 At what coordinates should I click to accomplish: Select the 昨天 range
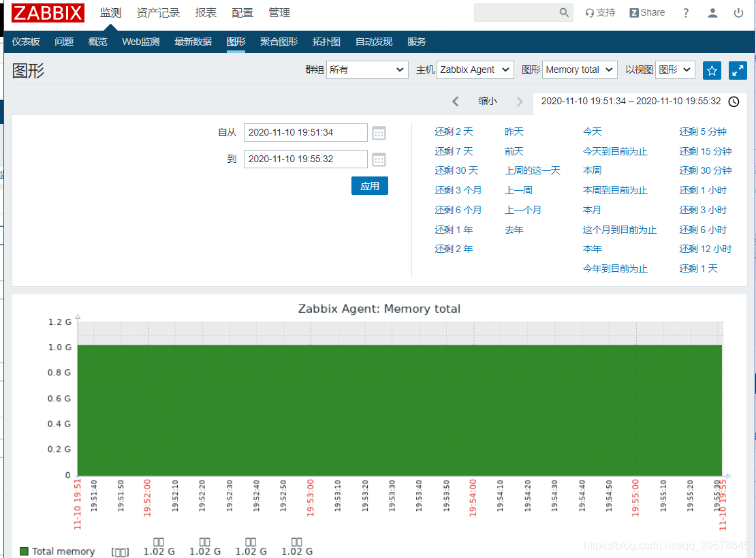[x=514, y=131]
